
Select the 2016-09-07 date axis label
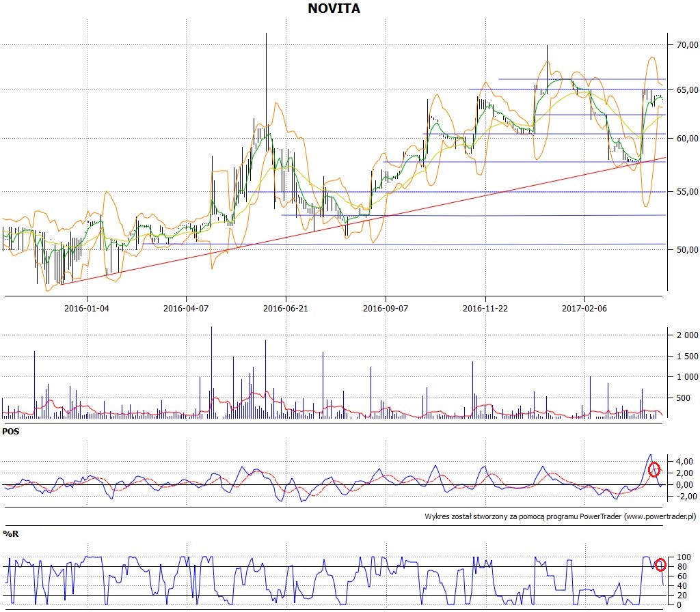coord(386,308)
